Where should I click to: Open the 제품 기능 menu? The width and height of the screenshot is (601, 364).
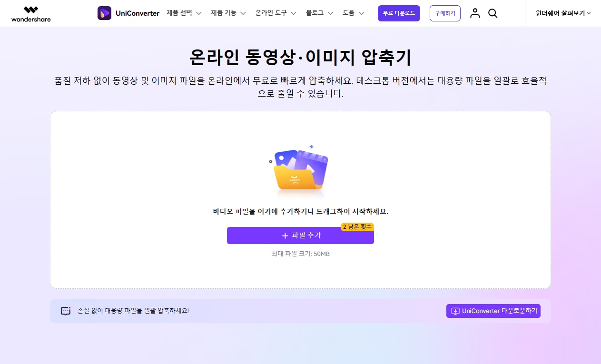tap(224, 13)
